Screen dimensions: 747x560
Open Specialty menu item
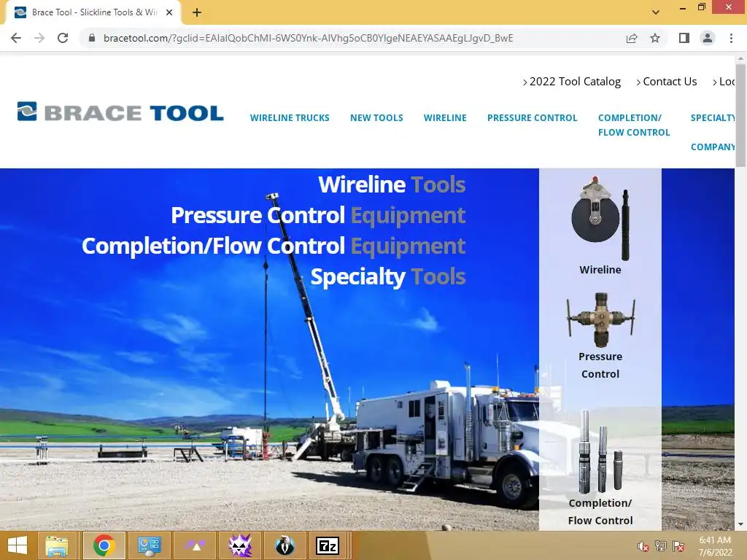pos(713,117)
